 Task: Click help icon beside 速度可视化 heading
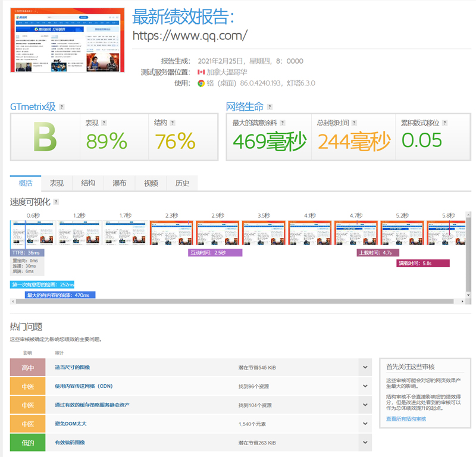56,202
